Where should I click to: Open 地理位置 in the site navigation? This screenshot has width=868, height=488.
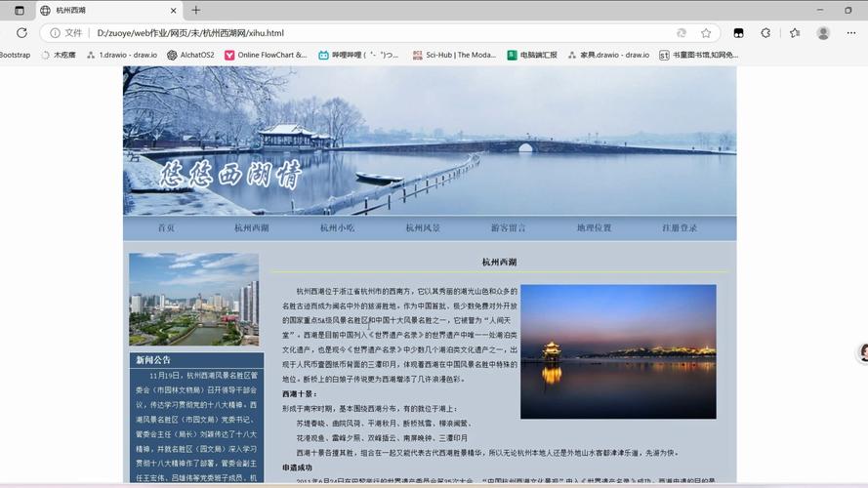coord(594,227)
